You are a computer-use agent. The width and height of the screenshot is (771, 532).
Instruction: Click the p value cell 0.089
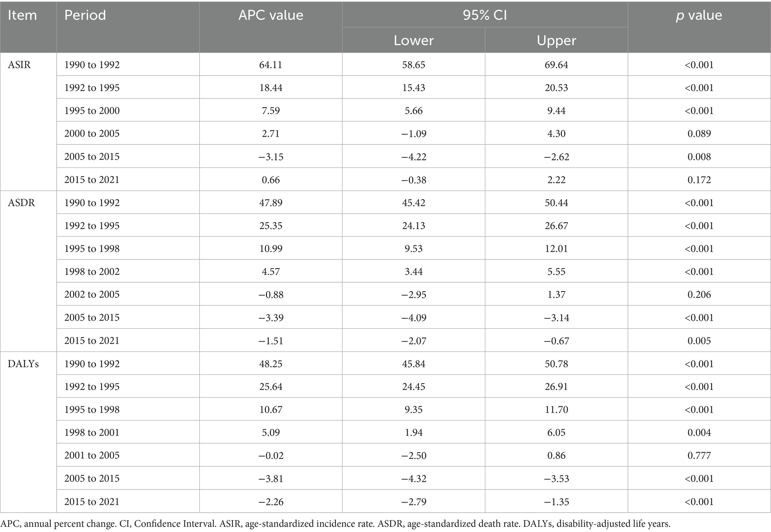pyautogui.click(x=699, y=133)
